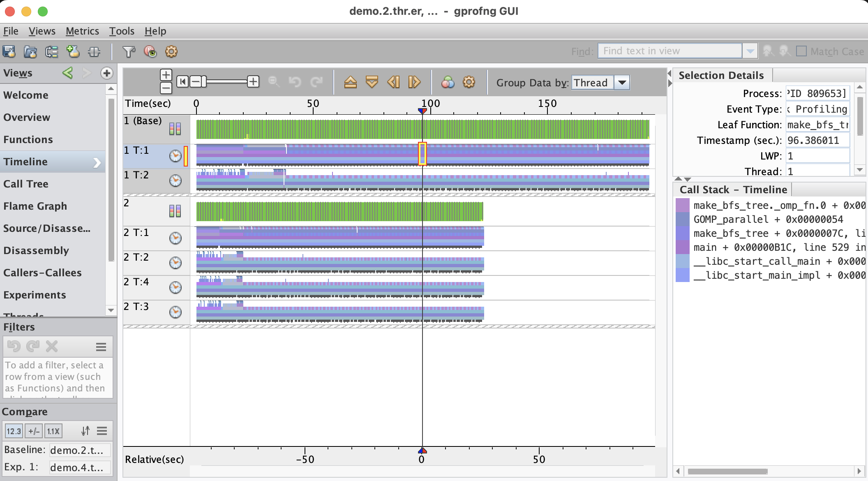Viewport: 868px width, 481px height.
Task: Switch to the Flame Graph view
Action: tap(35, 206)
